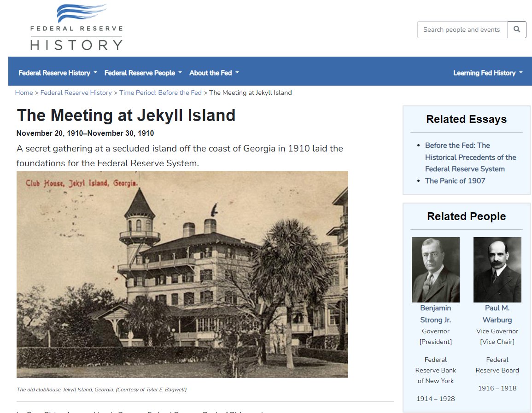Image resolution: width=532 pixels, height=413 pixels.
Task: Expand the Federal Reserve People menu
Action: click(x=143, y=73)
